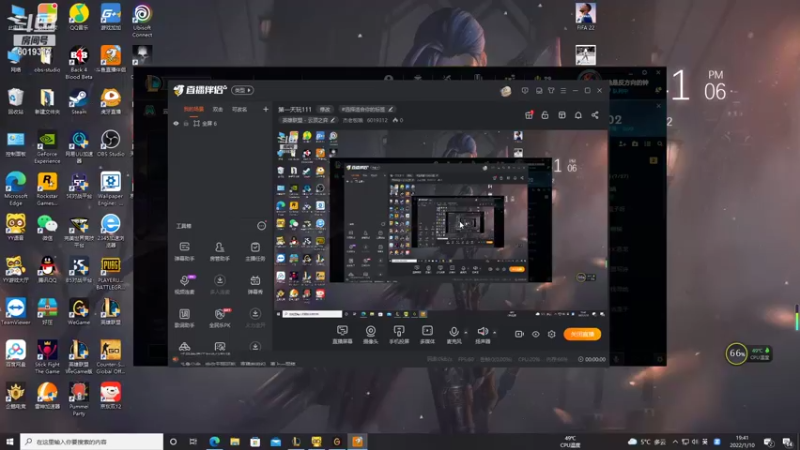
Task: Click the skin shirt icon in title bar
Action: point(551,91)
